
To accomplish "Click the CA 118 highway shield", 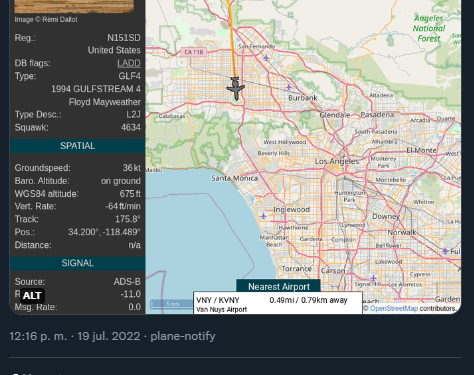I will pyautogui.click(x=194, y=52).
